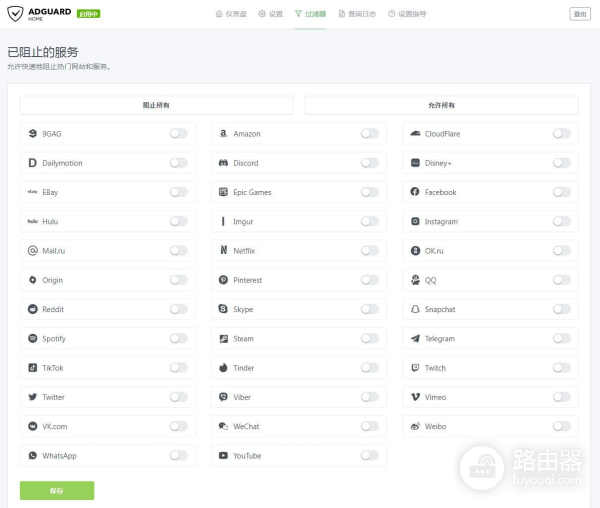600x508 pixels.
Task: Toggle blocking for WeChat
Action: click(x=370, y=426)
